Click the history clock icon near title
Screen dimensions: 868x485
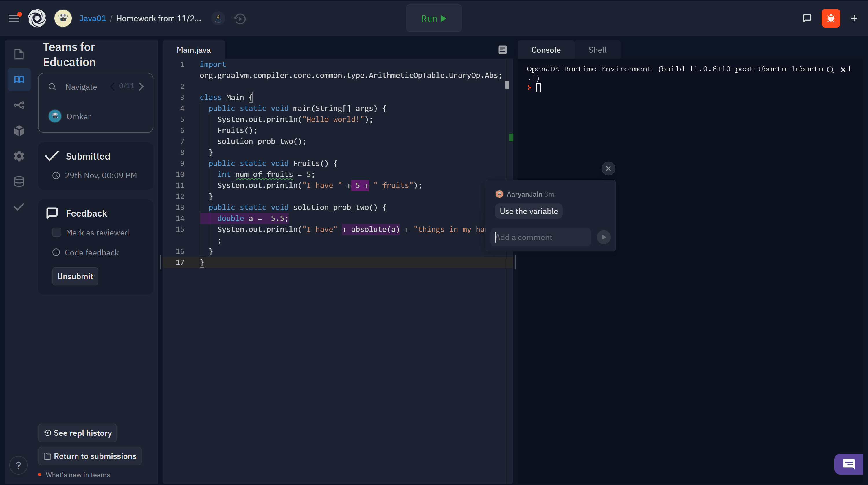tap(240, 19)
